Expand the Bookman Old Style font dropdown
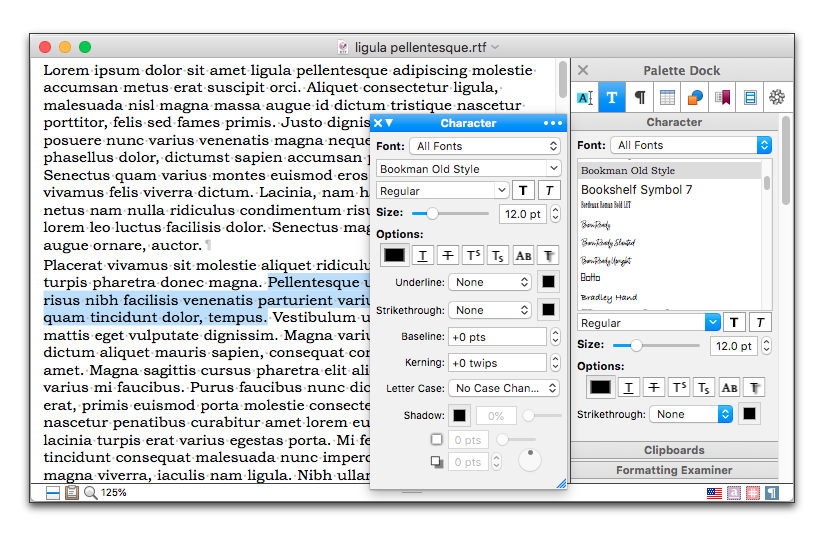The height and width of the screenshot is (535, 825). 468,169
